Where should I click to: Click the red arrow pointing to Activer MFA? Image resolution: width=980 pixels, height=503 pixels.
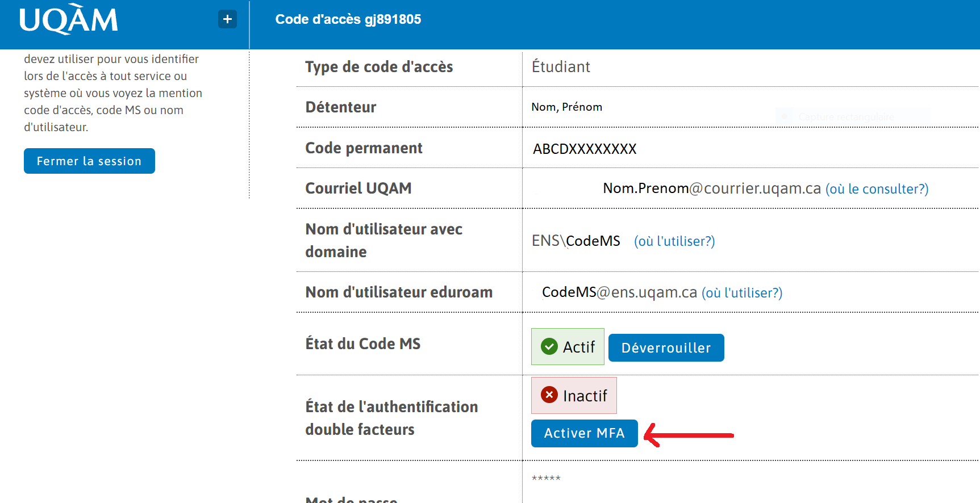[x=689, y=435]
